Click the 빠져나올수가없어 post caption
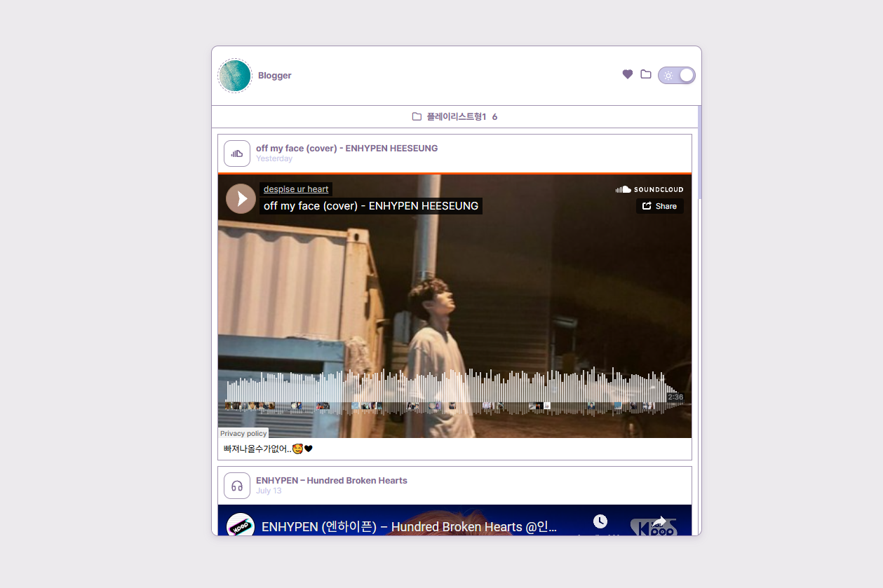The height and width of the screenshot is (588, 883). tap(268, 449)
